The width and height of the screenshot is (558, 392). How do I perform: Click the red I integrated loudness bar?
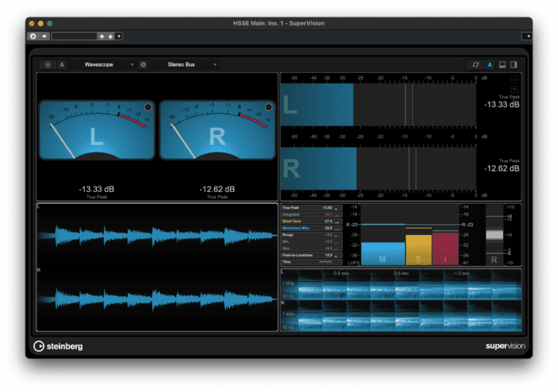(x=445, y=248)
